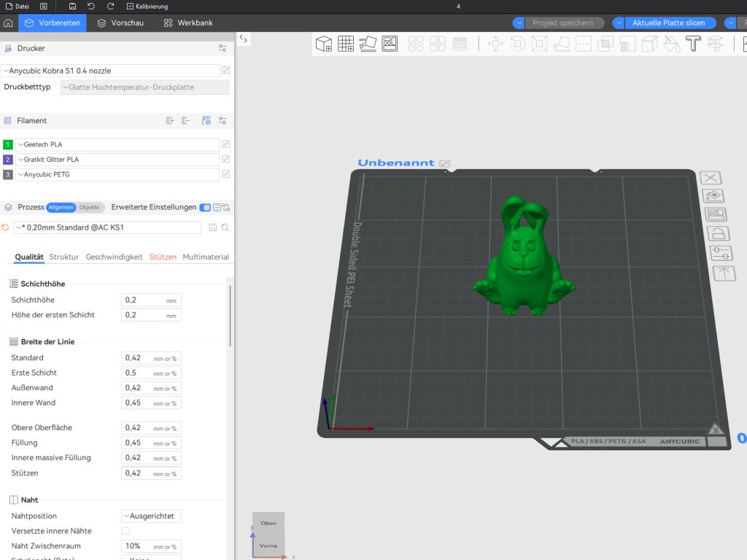Click the search icon next to process preset
The image size is (747, 560).
[225, 227]
